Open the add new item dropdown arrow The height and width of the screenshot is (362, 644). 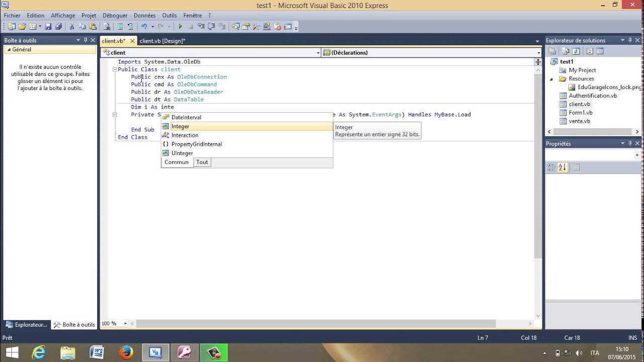(40, 27)
